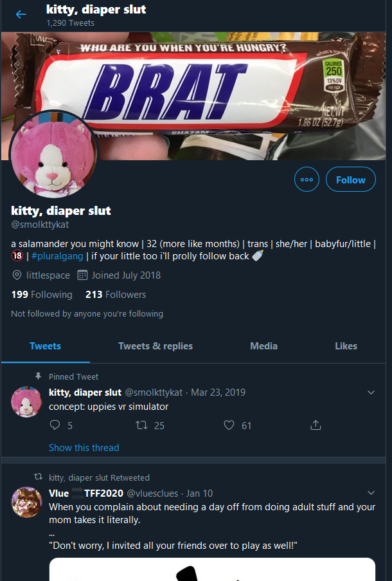This screenshot has width=392, height=581.
Task: Click the reply icon on pinned tweet
Action: 55,425
